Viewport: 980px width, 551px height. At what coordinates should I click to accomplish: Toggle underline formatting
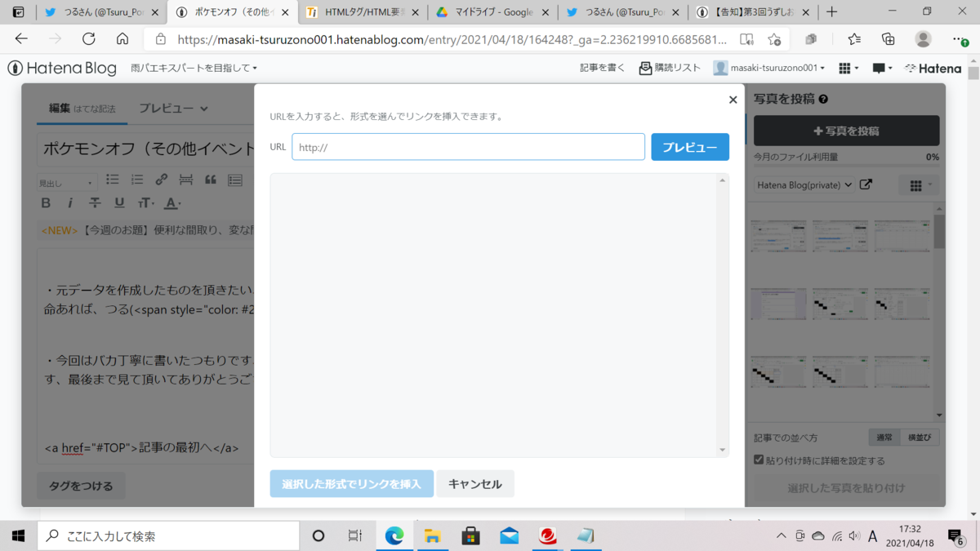click(119, 202)
